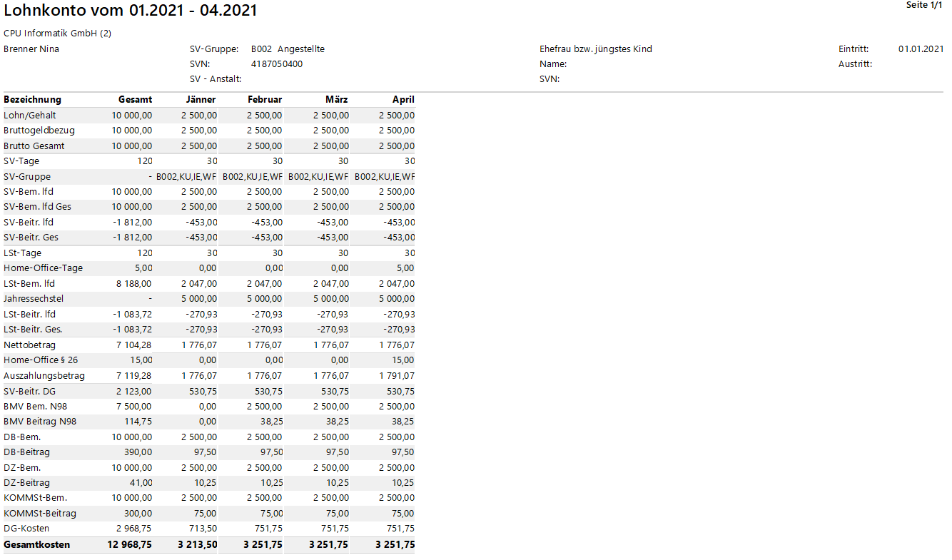This screenshot has height=560, width=952.
Task: Select the Lohn/Gehalt row label
Action: click(30, 116)
